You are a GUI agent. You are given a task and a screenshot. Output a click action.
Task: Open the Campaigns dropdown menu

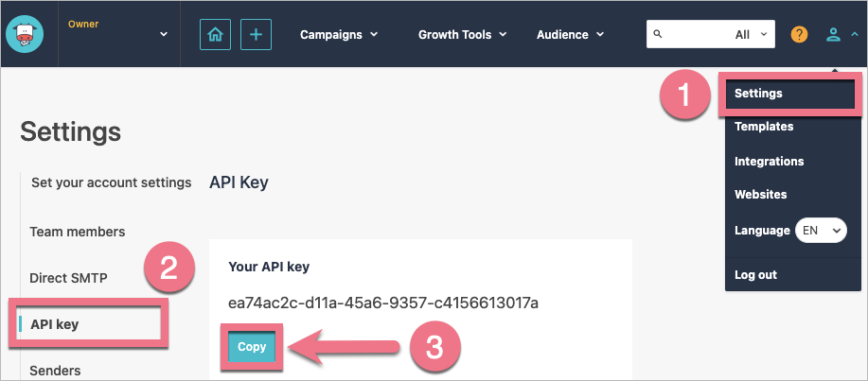pos(339,35)
